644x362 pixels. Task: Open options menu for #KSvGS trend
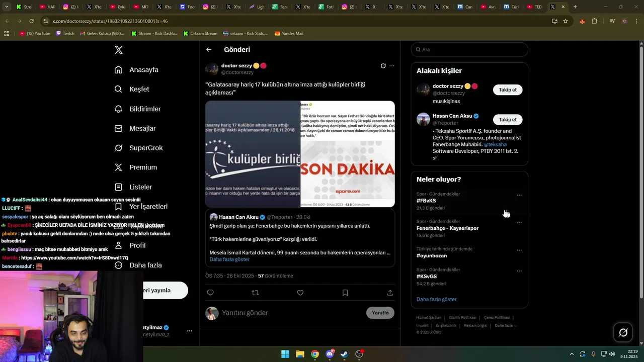[519, 271]
